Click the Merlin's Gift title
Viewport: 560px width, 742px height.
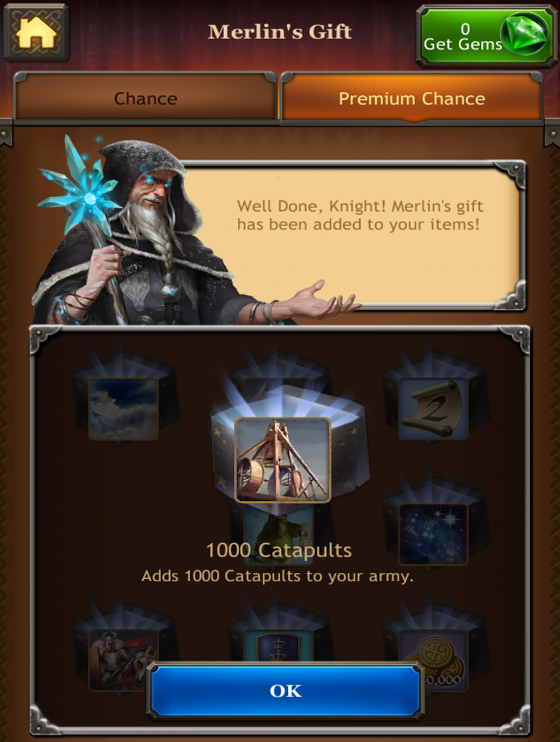280,32
